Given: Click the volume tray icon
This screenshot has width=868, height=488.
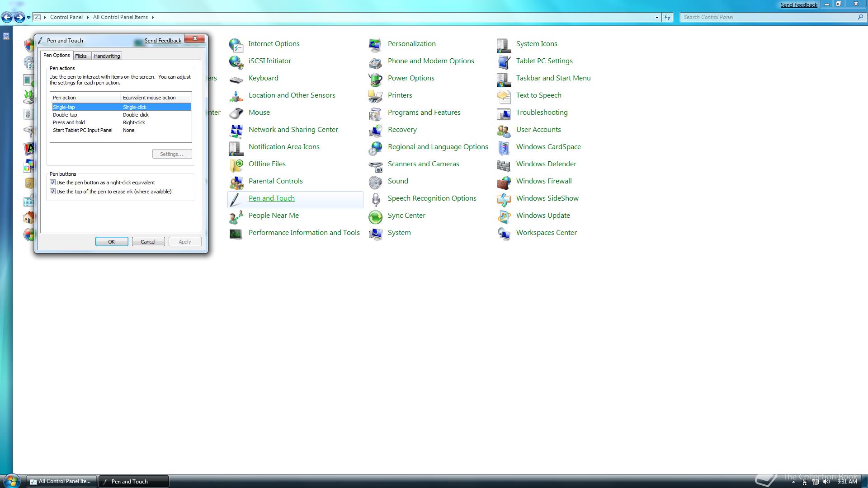Looking at the screenshot, I should [826, 482].
